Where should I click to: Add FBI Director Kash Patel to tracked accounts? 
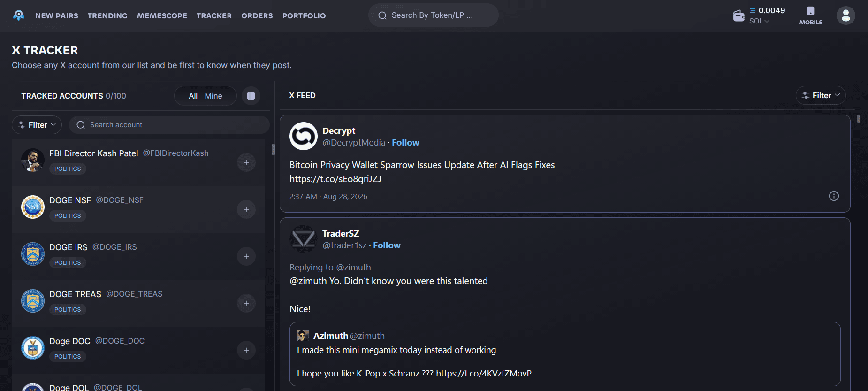click(246, 162)
